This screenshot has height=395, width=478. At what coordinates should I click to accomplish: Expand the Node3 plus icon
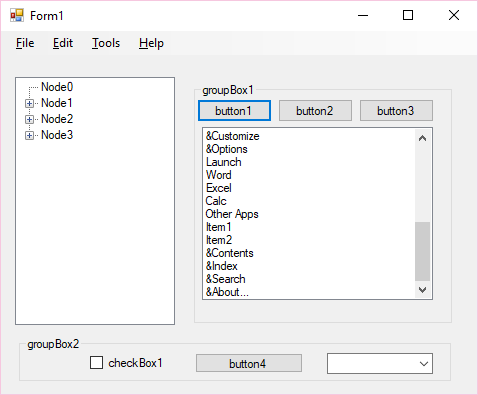pyautogui.click(x=29, y=135)
